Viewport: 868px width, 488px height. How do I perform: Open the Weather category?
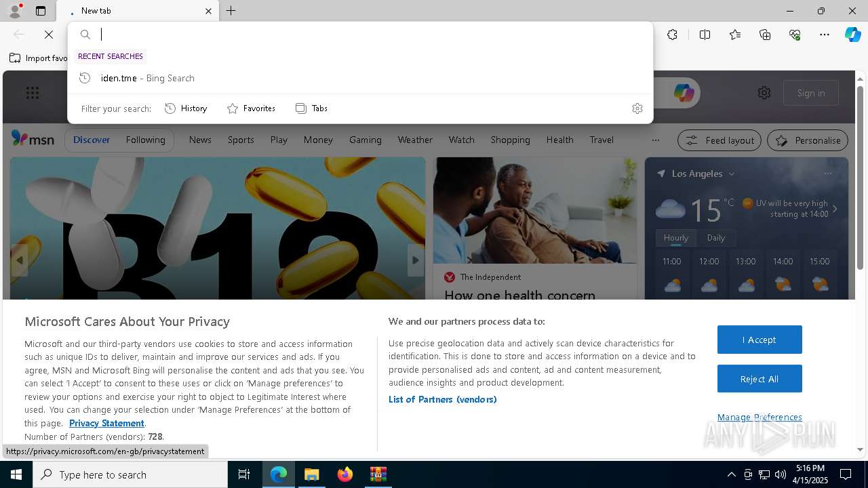pos(415,140)
